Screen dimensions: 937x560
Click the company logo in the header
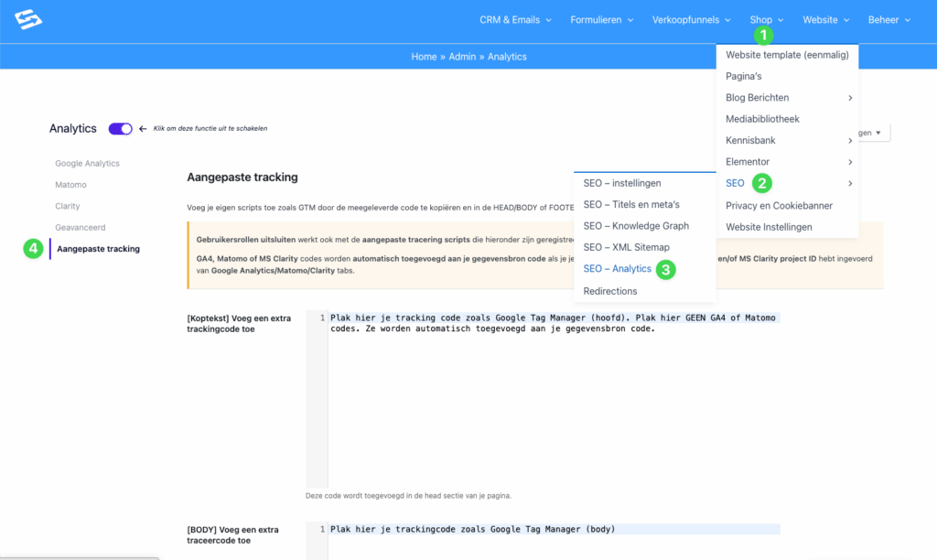pyautogui.click(x=29, y=20)
